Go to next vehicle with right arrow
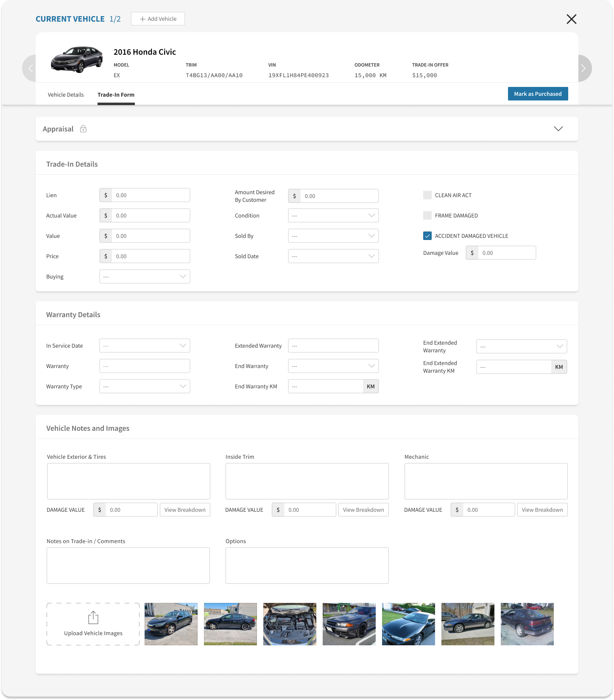Viewport: 614px width, 700px height. coord(584,68)
